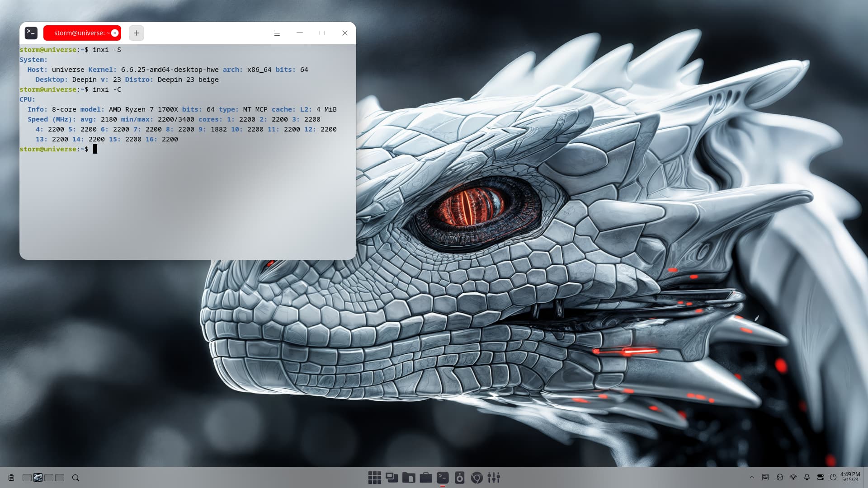This screenshot has height=488, width=868.
Task: Open the mixer sliders control icon in the dock
Action: click(x=494, y=478)
